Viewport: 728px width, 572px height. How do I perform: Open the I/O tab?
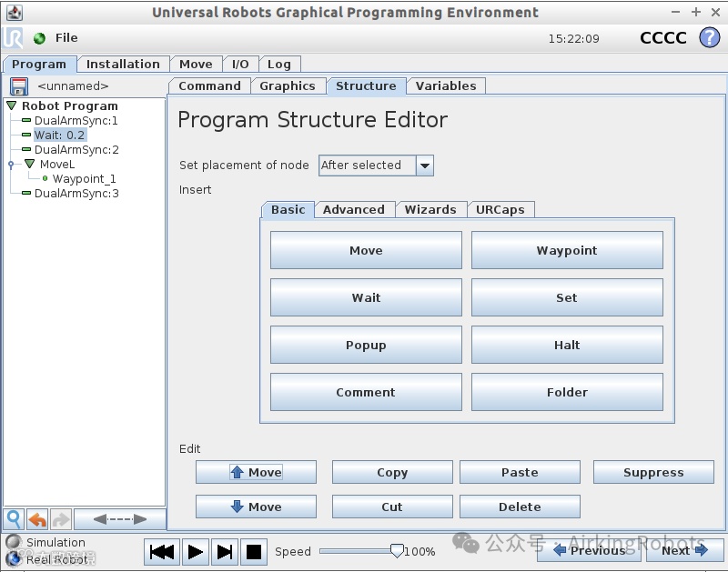[x=240, y=64]
